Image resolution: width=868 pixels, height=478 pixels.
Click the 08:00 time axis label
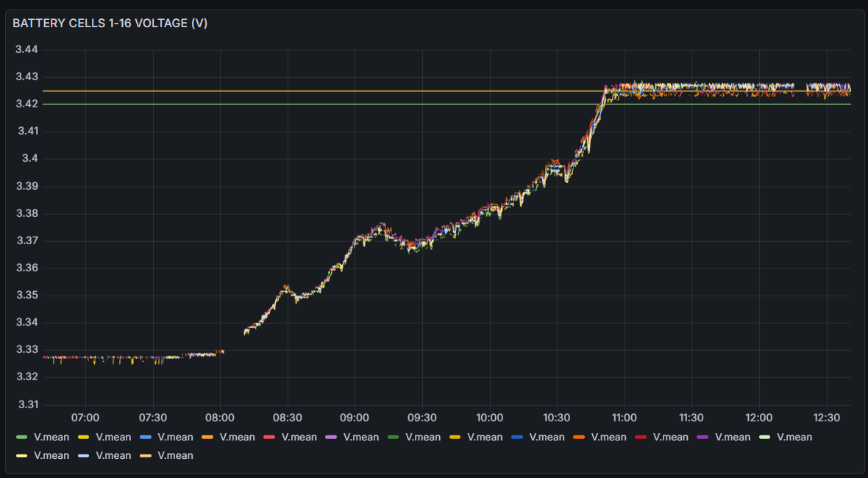tap(220, 418)
